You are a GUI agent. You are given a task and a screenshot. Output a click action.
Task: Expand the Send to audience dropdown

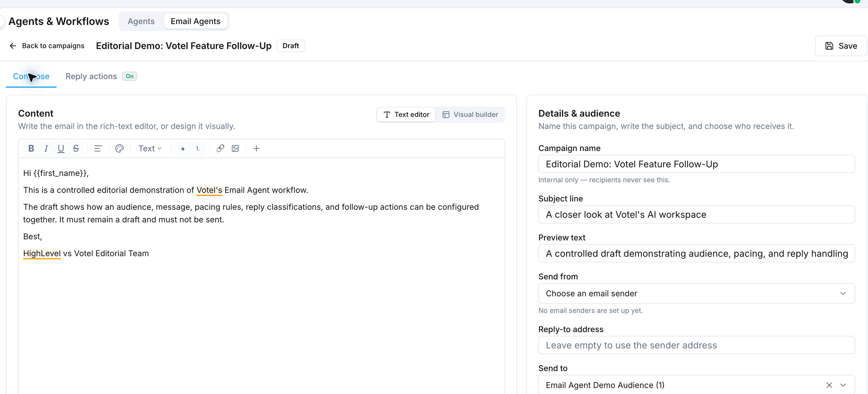tap(843, 385)
